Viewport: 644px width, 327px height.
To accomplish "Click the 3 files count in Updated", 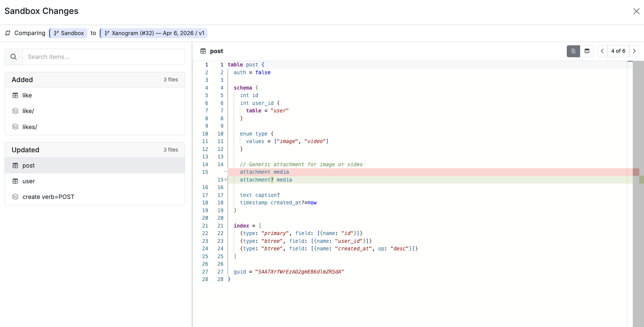I will (x=171, y=150).
